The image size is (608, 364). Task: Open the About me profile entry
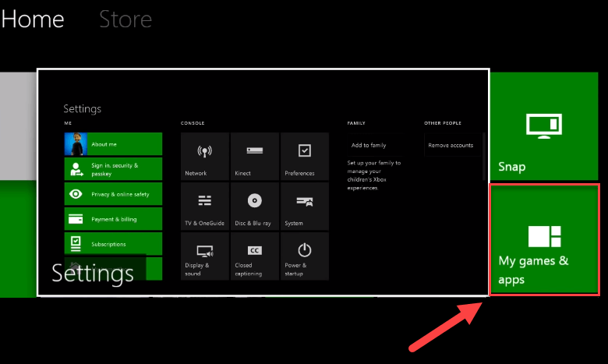[x=113, y=144]
